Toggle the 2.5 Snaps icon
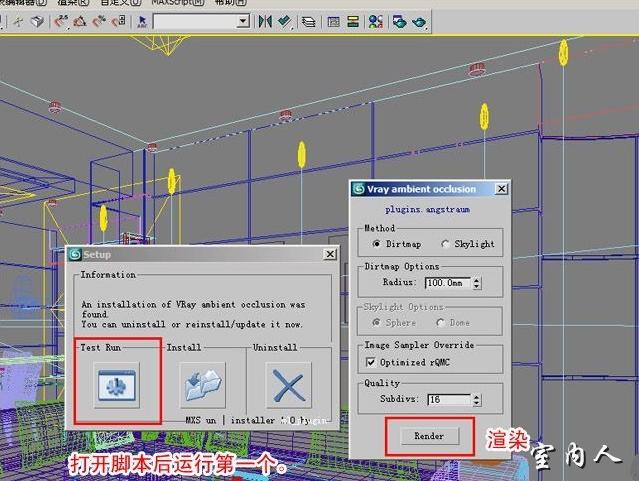This screenshot has height=481, width=639. [61, 21]
